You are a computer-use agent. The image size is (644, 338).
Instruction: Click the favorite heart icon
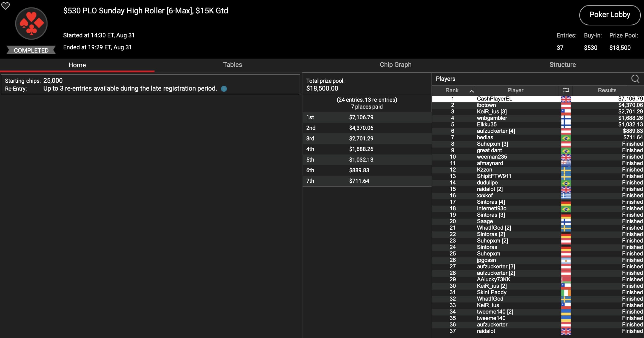(x=6, y=6)
